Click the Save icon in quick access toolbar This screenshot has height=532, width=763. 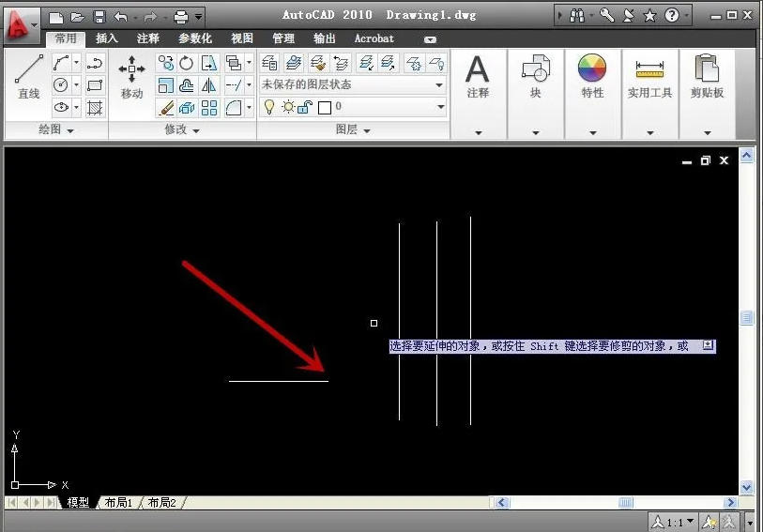pos(99,17)
